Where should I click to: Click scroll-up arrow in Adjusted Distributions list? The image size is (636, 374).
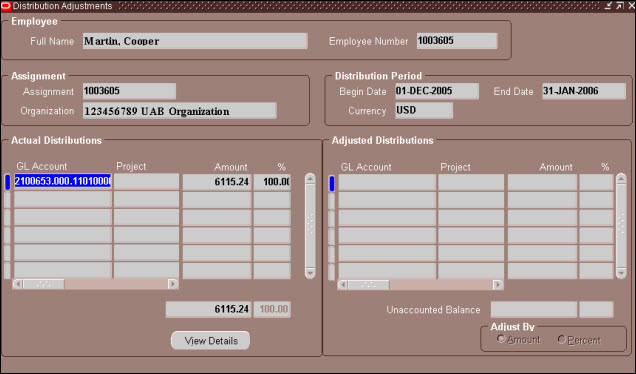click(x=621, y=179)
